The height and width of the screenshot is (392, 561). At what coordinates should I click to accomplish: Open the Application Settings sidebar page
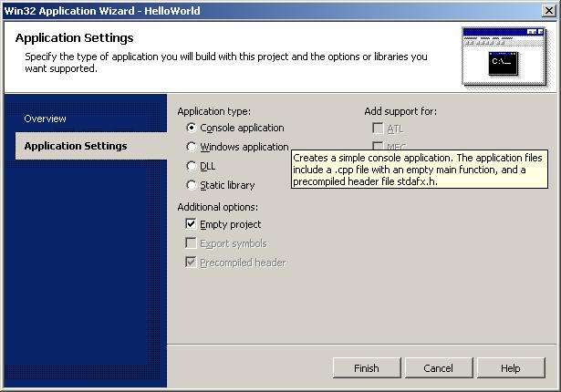pos(76,146)
